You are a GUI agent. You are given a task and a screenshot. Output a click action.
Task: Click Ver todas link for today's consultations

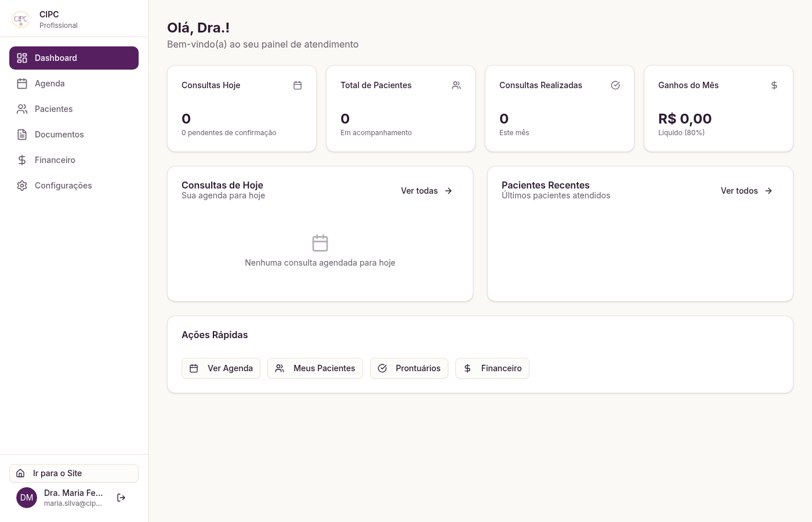click(x=427, y=191)
